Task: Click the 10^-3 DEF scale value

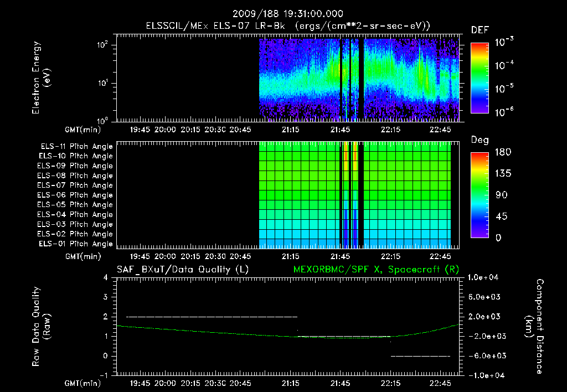Action: [x=504, y=42]
